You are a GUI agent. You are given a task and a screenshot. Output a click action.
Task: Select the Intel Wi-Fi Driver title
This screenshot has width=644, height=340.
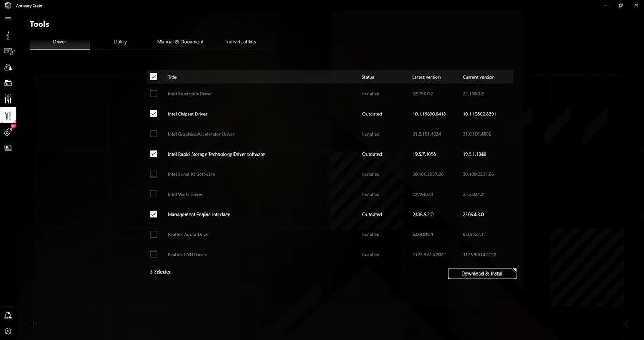[x=185, y=194]
